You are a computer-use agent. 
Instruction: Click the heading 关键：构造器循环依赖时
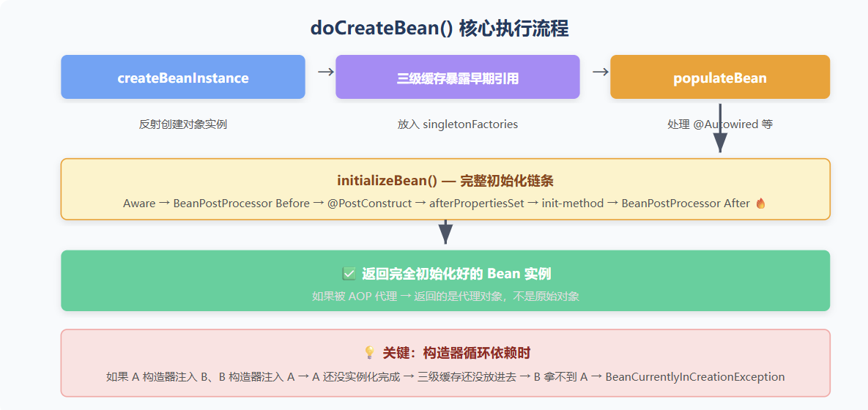[455, 352]
